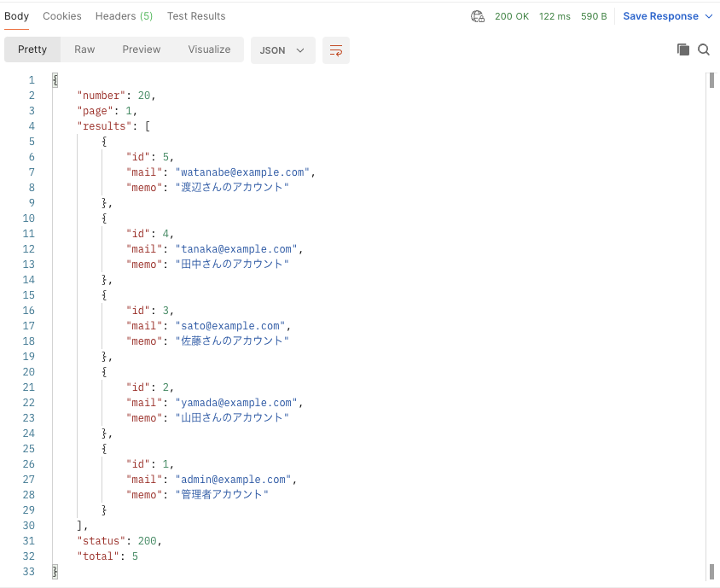This screenshot has height=588, width=720.
Task: Click the 200 OK status label
Action: (x=512, y=16)
